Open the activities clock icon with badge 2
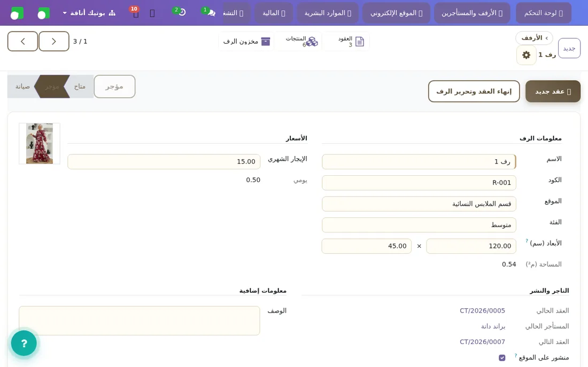Viewport: 588px width, 367px height. (x=180, y=13)
